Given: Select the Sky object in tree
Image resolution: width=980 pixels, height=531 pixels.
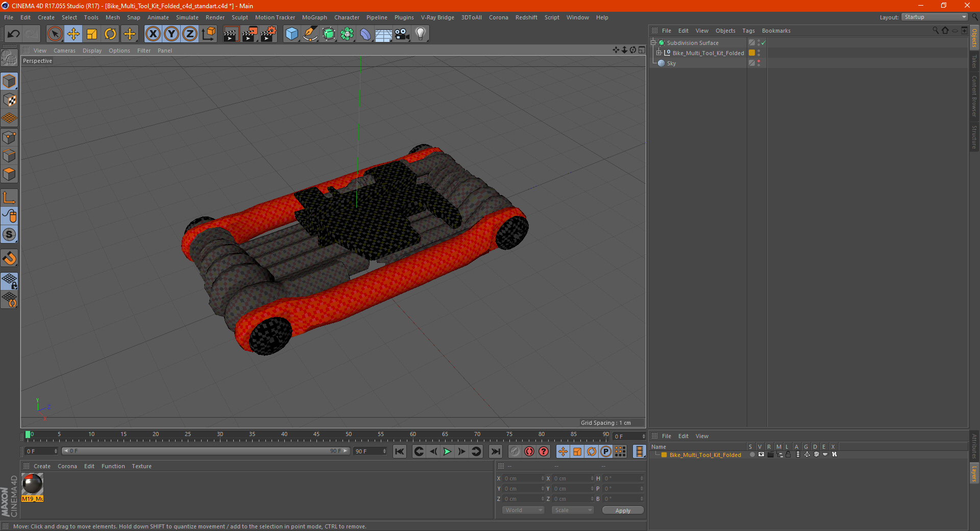Looking at the screenshot, I should click(671, 63).
